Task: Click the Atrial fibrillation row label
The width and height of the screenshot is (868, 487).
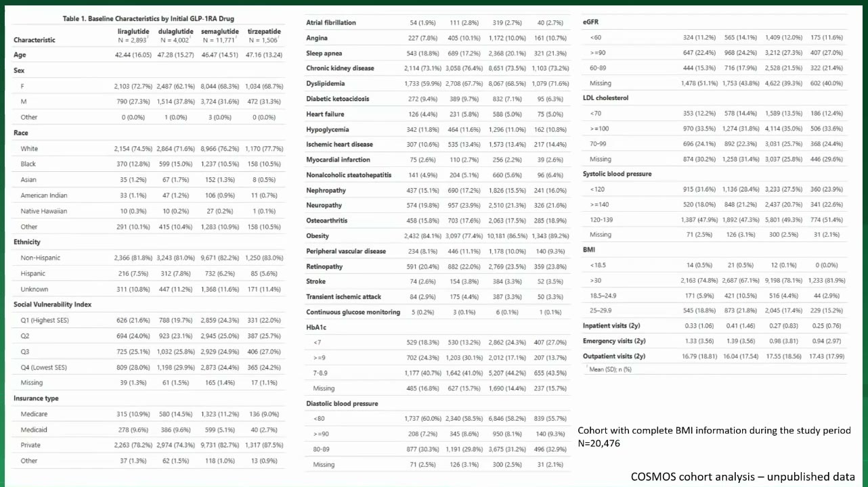Action: point(330,22)
